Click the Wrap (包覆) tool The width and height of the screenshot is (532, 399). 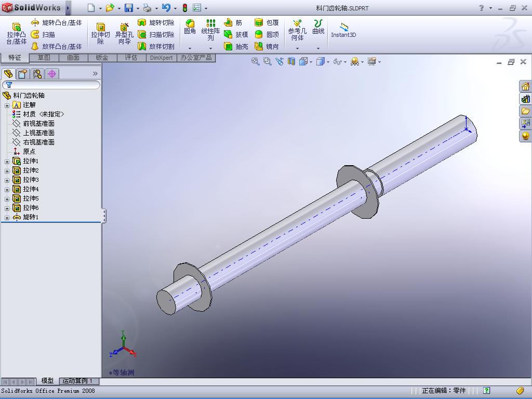click(267, 23)
